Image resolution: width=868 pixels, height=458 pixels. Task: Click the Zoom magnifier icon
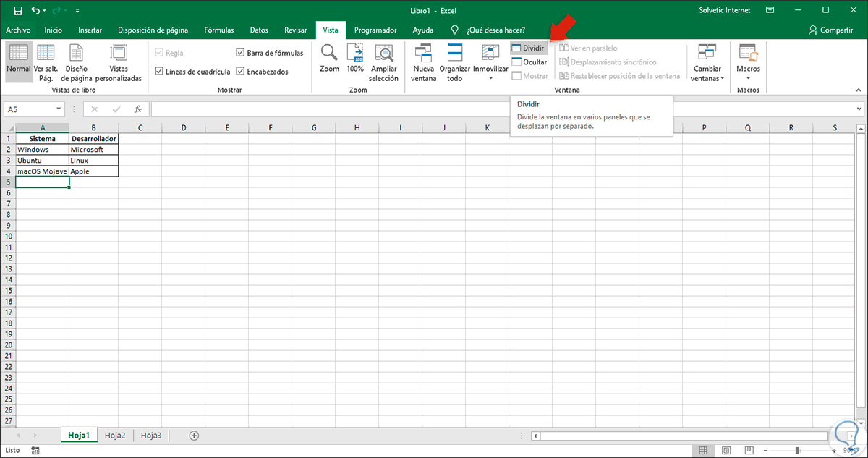coord(329,53)
